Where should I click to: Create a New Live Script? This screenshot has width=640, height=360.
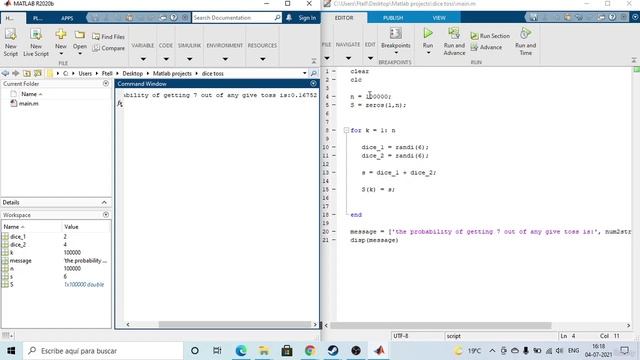(36, 42)
